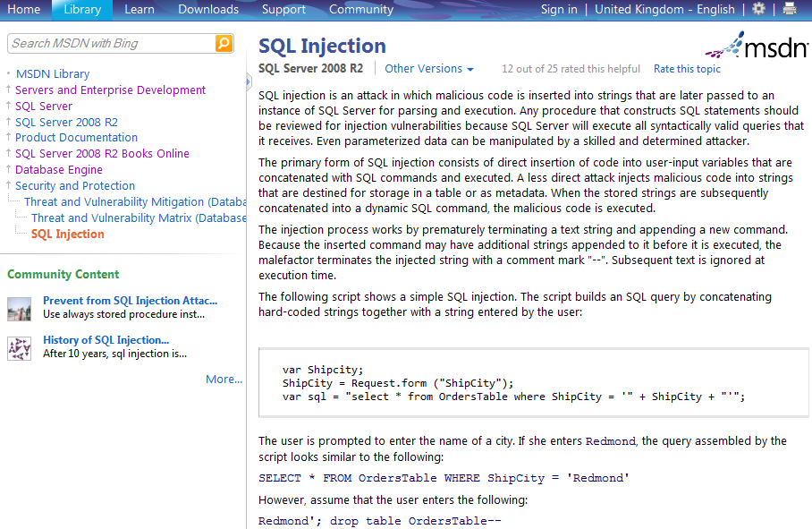Click the Bing search magnifier button
Screen dimensions: 812x529
pyautogui.click(x=224, y=44)
